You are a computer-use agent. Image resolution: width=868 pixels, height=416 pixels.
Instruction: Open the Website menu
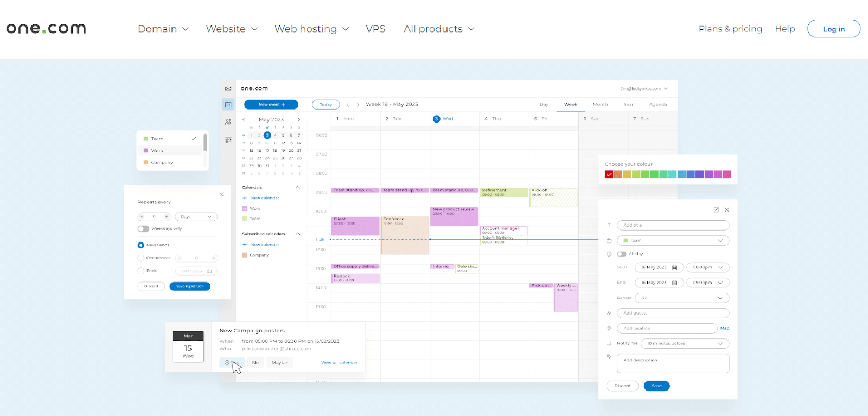(232, 29)
